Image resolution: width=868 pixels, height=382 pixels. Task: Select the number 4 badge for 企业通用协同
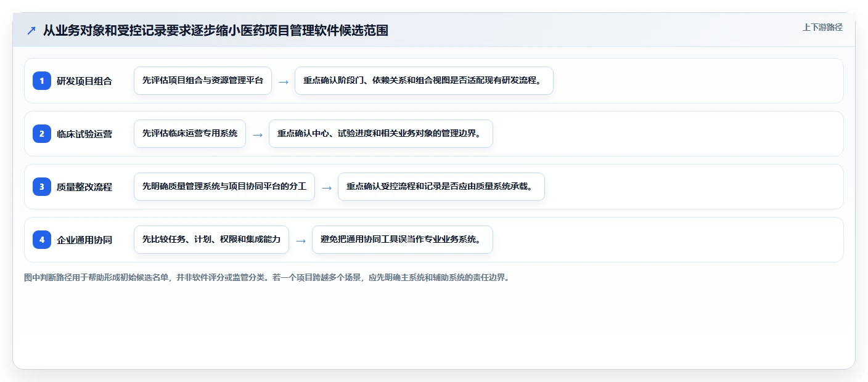[42, 240]
